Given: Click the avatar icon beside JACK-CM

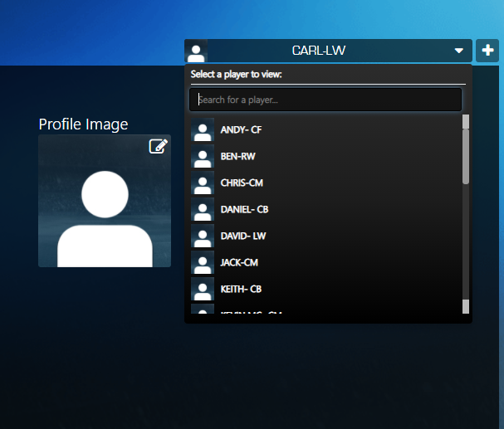Looking at the screenshot, I should click(x=203, y=262).
